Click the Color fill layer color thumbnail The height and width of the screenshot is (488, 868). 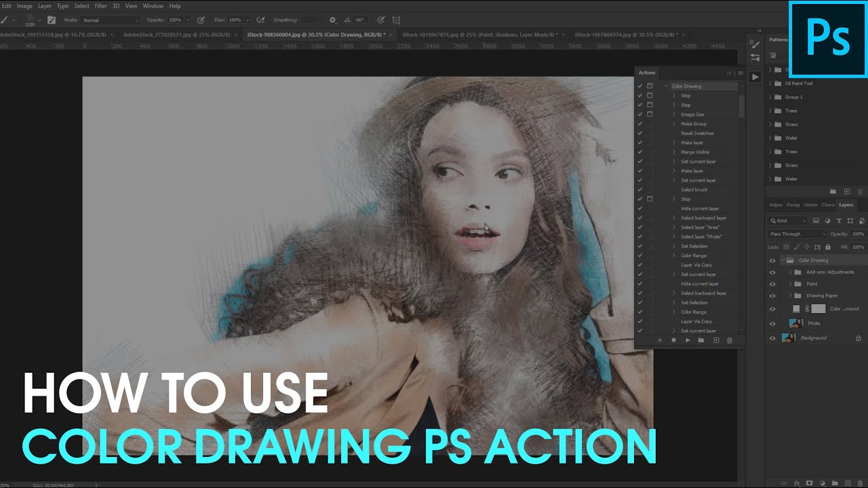[797, 308]
